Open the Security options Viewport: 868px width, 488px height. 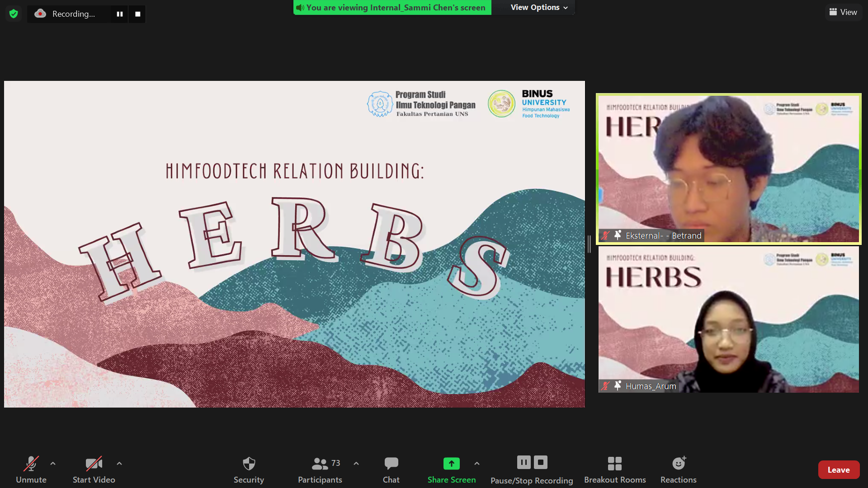[x=249, y=469]
